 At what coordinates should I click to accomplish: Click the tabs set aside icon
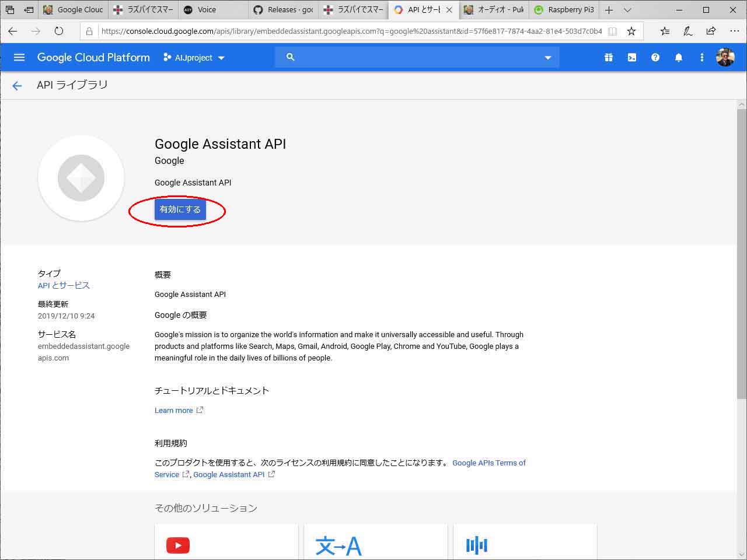9,9
